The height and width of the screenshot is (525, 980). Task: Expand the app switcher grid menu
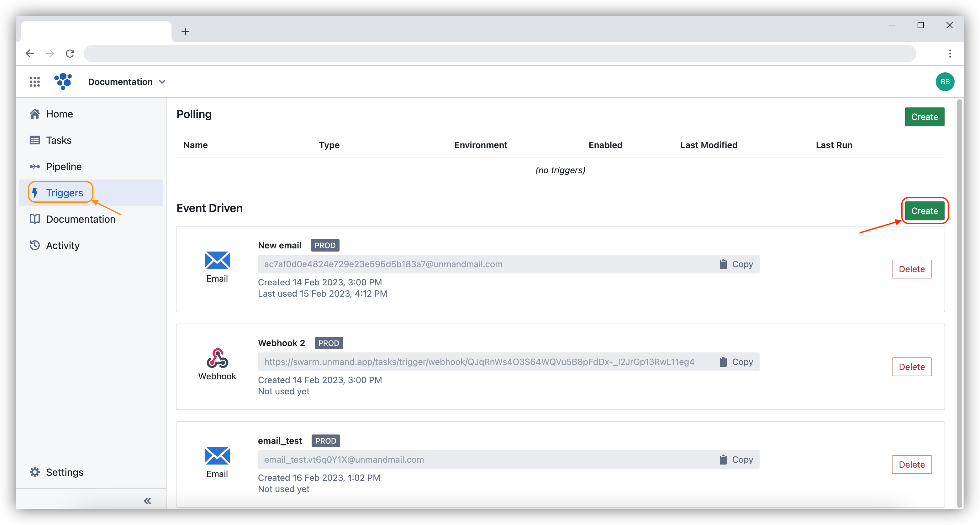pyautogui.click(x=35, y=81)
